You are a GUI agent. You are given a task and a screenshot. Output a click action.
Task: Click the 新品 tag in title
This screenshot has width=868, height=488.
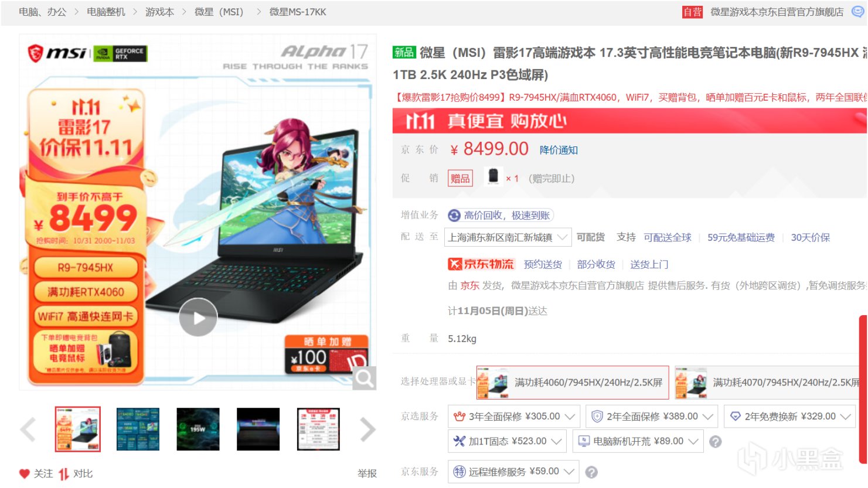tap(404, 52)
